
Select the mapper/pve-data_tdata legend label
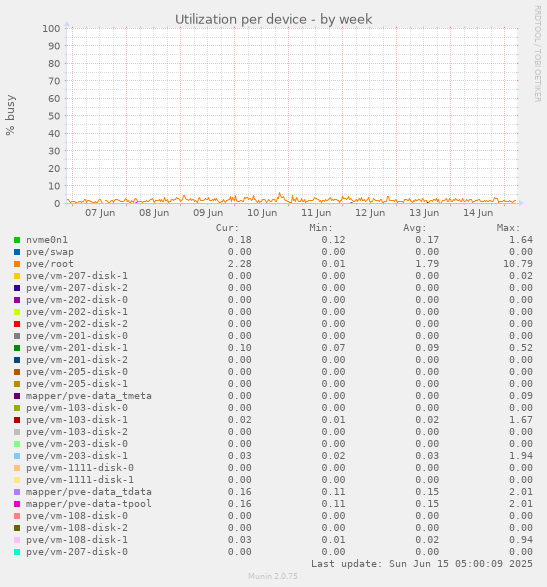[89, 492]
